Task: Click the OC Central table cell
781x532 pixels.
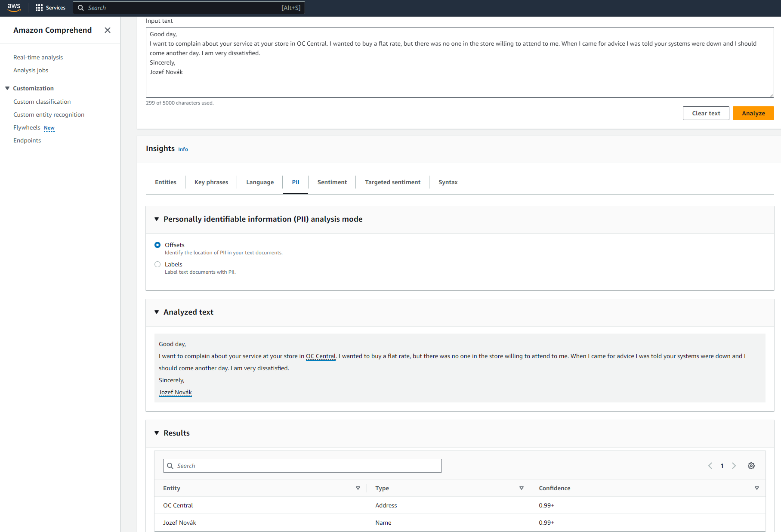Action: click(178, 505)
